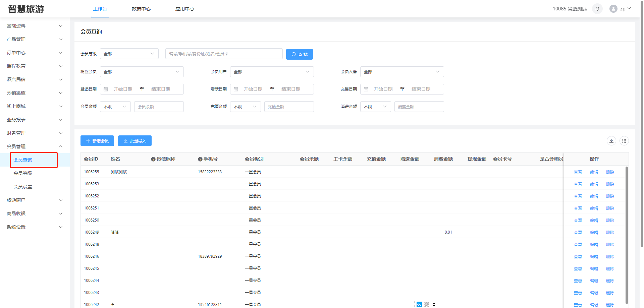Click 编辑 link for member 1006255

pyautogui.click(x=594, y=172)
